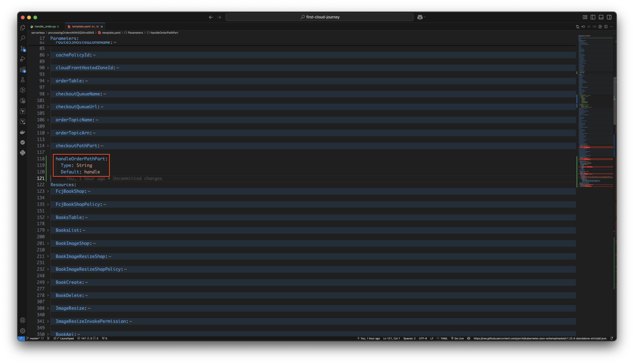Viewport: 634px width, 364px height.
Task: Click the code minimap overview
Action: [x=595, y=111]
